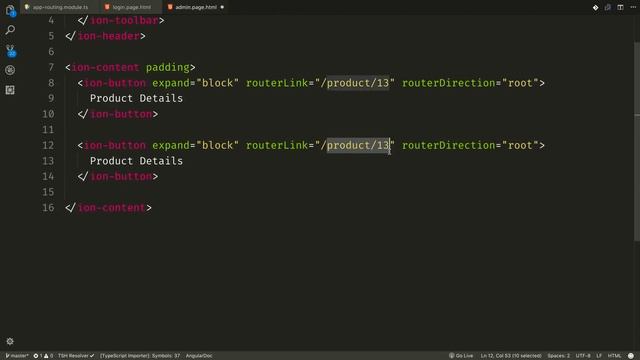Click the errors and warnings indicator in the status bar
This screenshot has height=360, width=640.
pyautogui.click(x=43, y=356)
